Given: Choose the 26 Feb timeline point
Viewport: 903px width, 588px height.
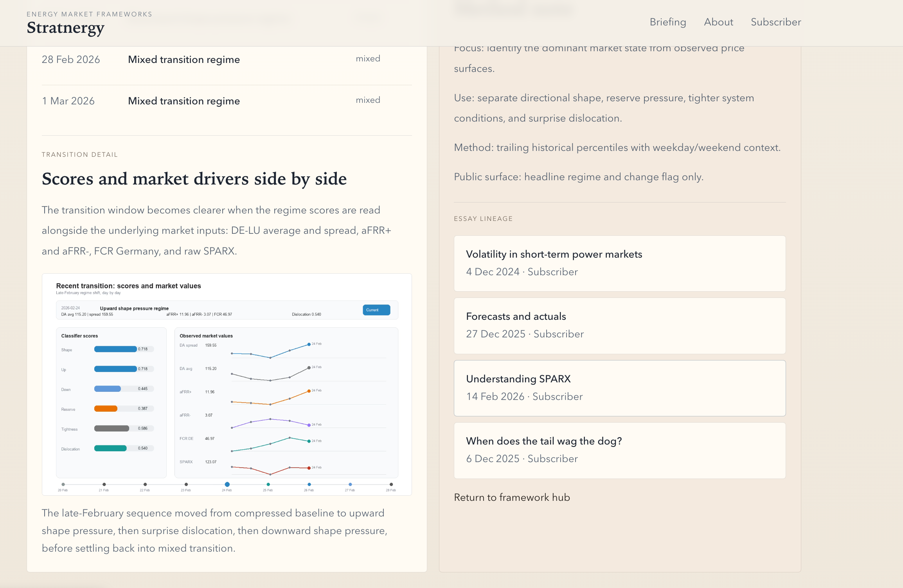Looking at the screenshot, I should [309, 484].
